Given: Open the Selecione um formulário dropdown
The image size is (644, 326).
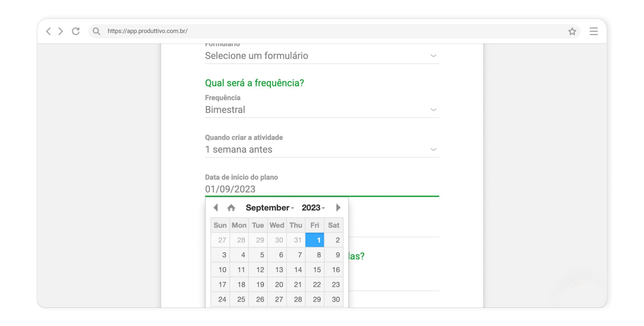Looking at the screenshot, I should point(322,56).
